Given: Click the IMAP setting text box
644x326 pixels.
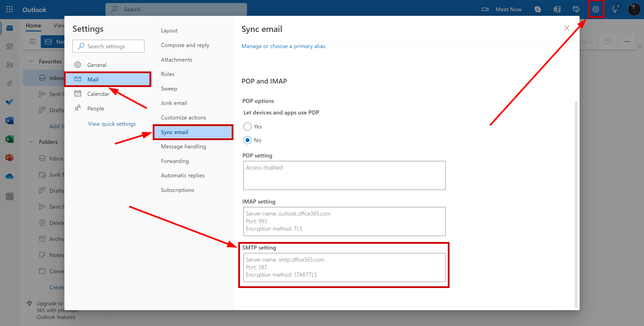Looking at the screenshot, I should click(x=344, y=221).
